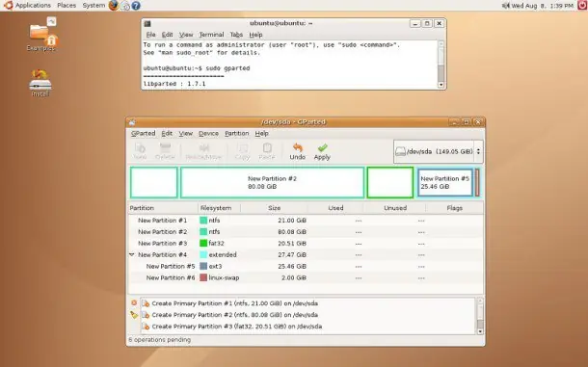588x367 pixels.
Task: Click the hard disk icon in device selector
Action: [x=400, y=151]
